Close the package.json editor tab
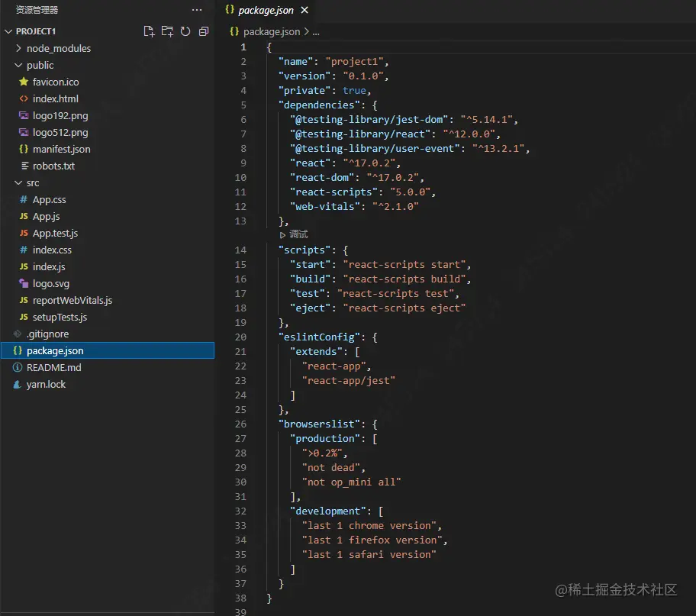Image resolution: width=696 pixels, height=616 pixels. pyautogui.click(x=304, y=10)
